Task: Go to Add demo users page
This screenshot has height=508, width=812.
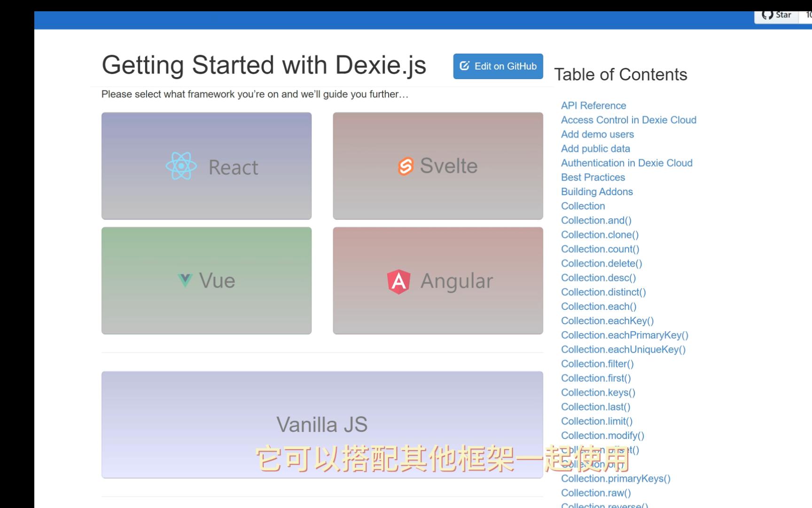Action: (x=597, y=134)
